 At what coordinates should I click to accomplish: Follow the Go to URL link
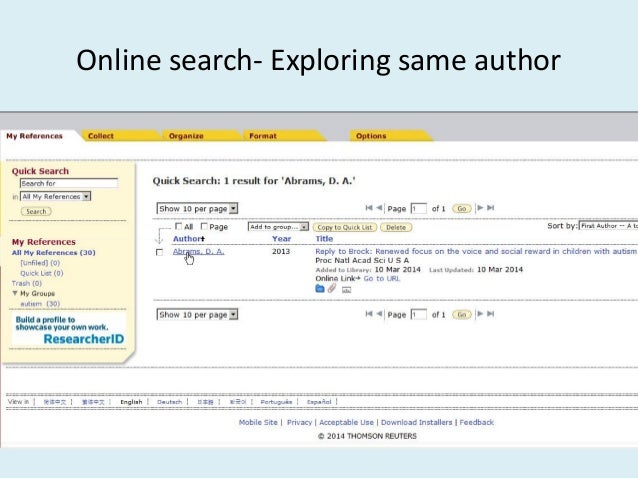[x=382, y=278]
